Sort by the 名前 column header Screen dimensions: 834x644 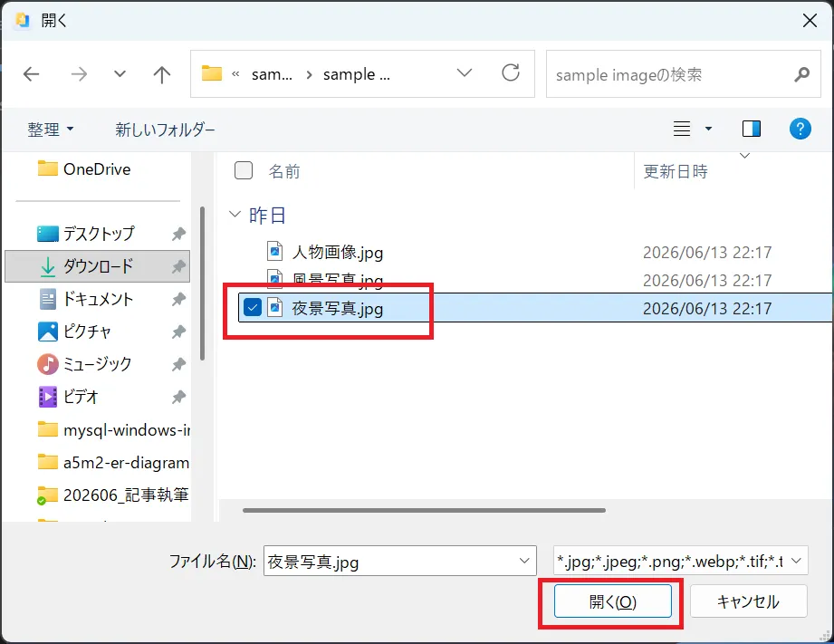(284, 171)
